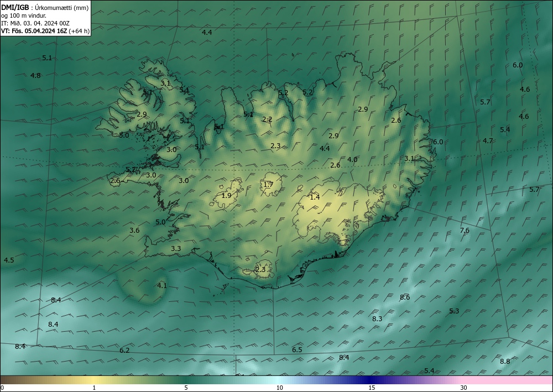Click the 4.5 value near the western map border
The height and width of the screenshot is (392, 553).
coord(9,260)
